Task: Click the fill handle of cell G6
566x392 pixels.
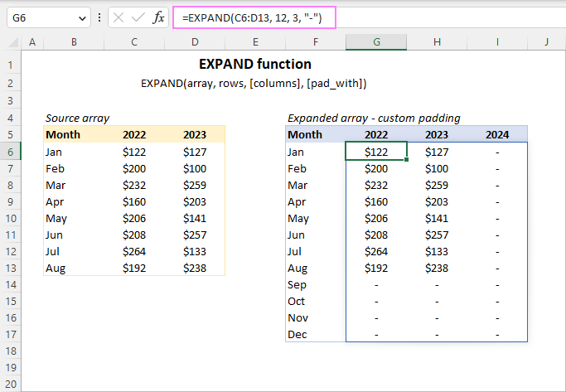Action: (407, 159)
